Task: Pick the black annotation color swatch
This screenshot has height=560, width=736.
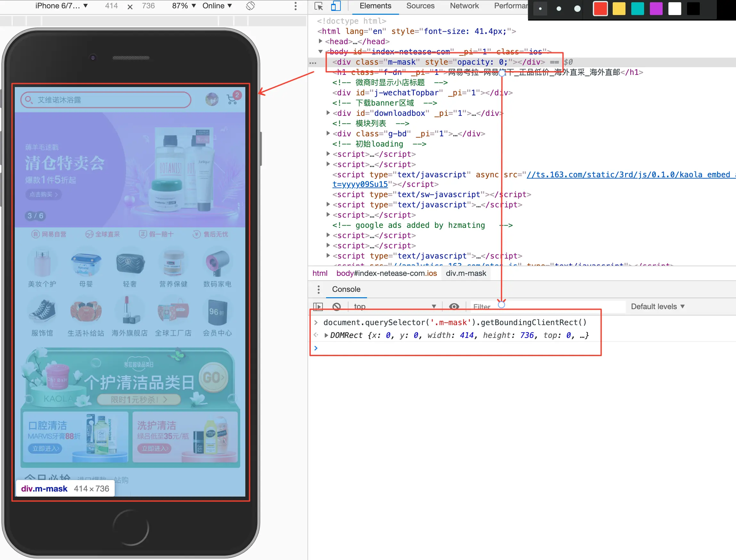Action: (x=693, y=9)
